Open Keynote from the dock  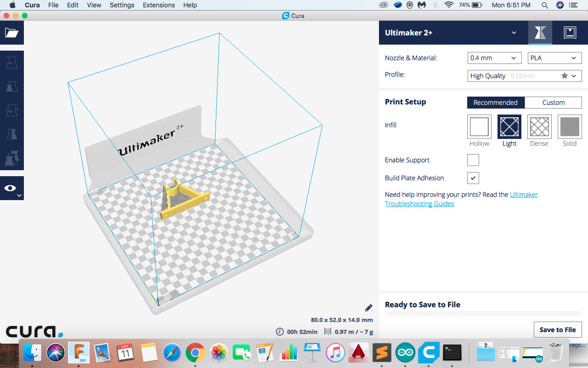(312, 353)
